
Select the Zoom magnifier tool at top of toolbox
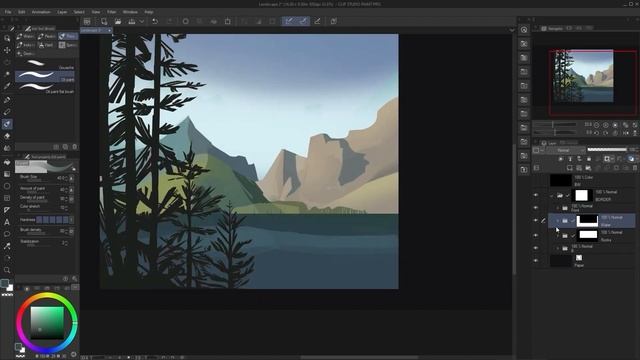pos(7,38)
